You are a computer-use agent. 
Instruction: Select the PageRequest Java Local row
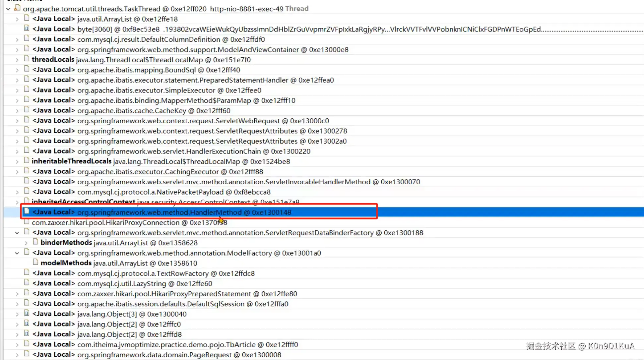point(157,355)
